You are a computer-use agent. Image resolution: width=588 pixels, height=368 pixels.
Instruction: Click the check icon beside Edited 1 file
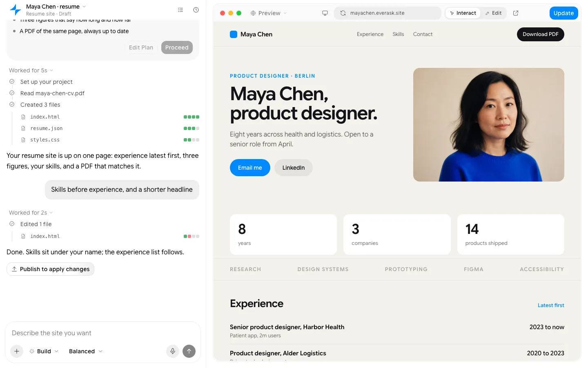(x=12, y=224)
